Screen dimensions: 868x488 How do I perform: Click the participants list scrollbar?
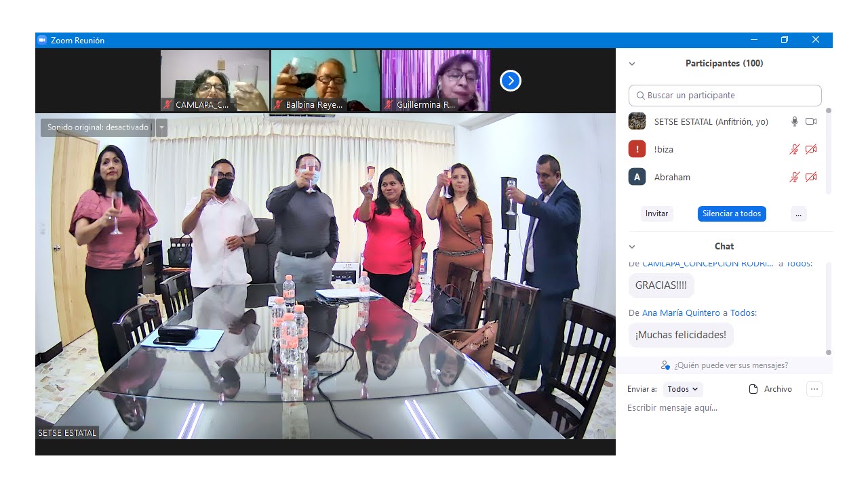coord(828,150)
